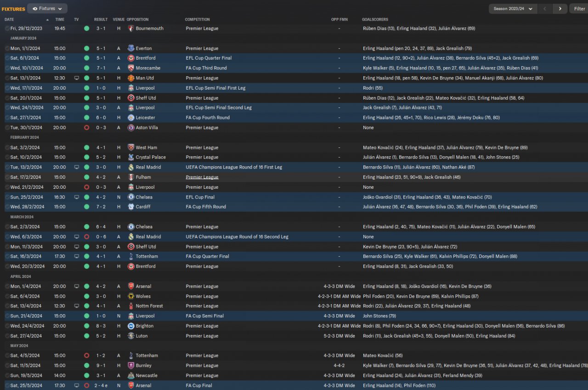Image resolution: width=588 pixels, height=390 pixels.
Task: Click the Bournemouth club badge
Action: pos(131,28)
